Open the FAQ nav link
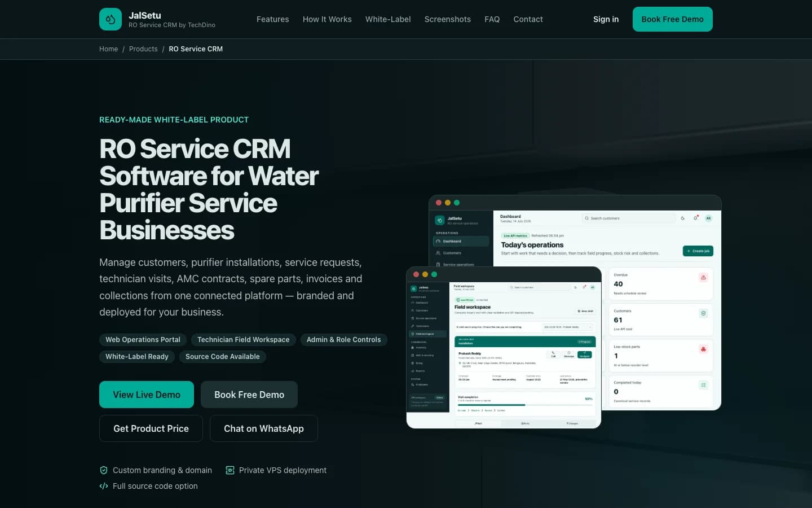This screenshot has width=812, height=508. (492, 19)
